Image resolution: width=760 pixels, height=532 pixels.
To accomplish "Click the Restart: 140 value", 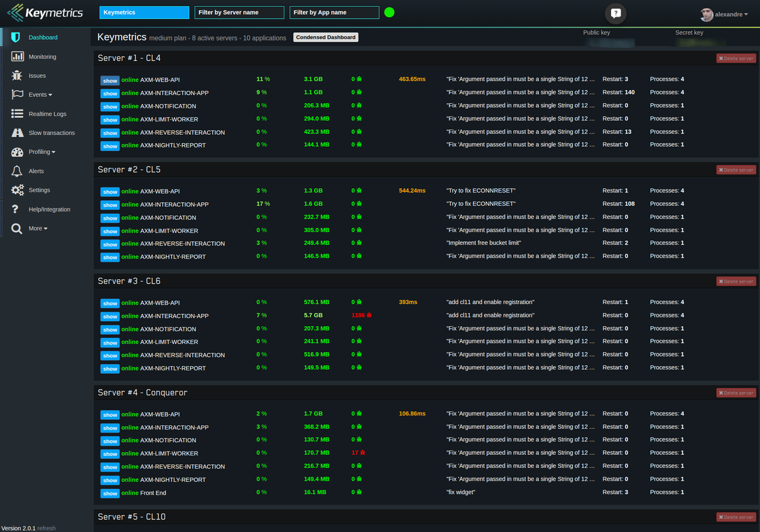I will (619, 92).
